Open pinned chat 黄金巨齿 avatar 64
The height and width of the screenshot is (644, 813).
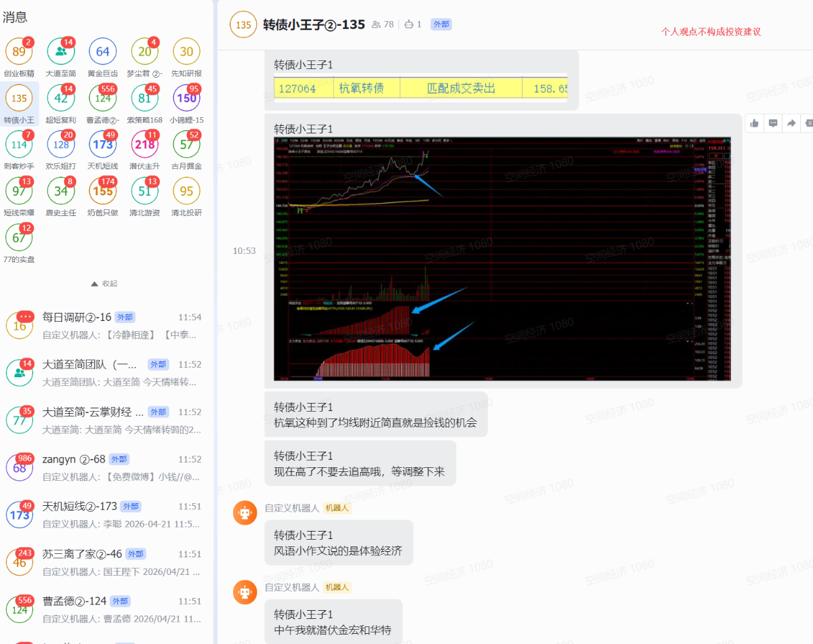[x=103, y=51]
